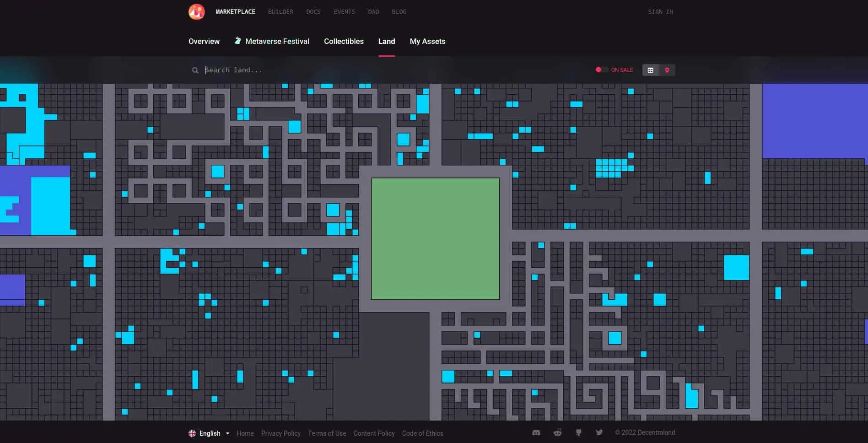The height and width of the screenshot is (443, 868).
Task: Select the Land tab
Action: click(x=387, y=41)
